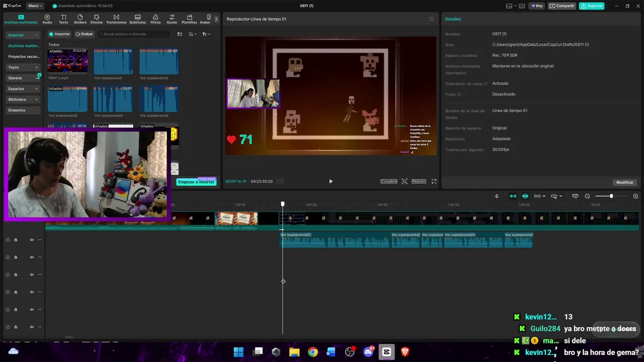Expand the Espacios sidebar section
The width and height of the screenshot is (644, 362).
pyautogui.click(x=36, y=89)
